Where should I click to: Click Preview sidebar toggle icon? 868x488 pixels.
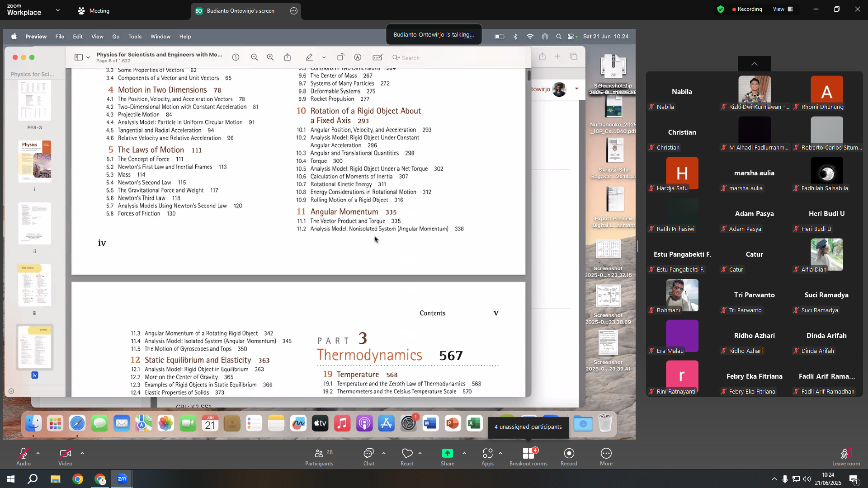pos(79,57)
